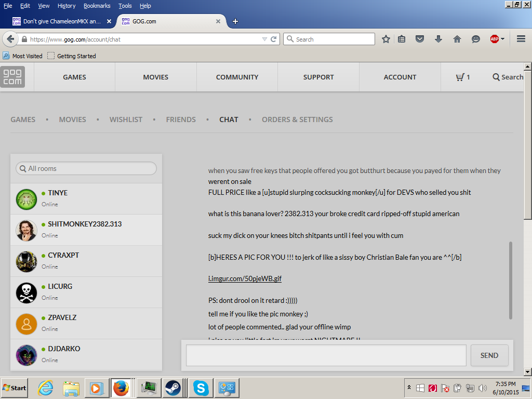This screenshot has width=532, height=399.
Task: Click the GOG.com logo
Action: 12,77
